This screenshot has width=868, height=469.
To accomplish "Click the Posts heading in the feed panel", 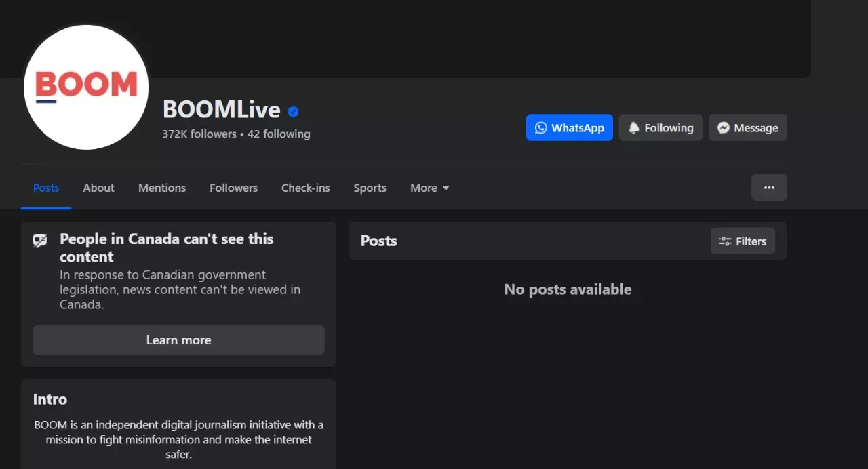I will [379, 241].
